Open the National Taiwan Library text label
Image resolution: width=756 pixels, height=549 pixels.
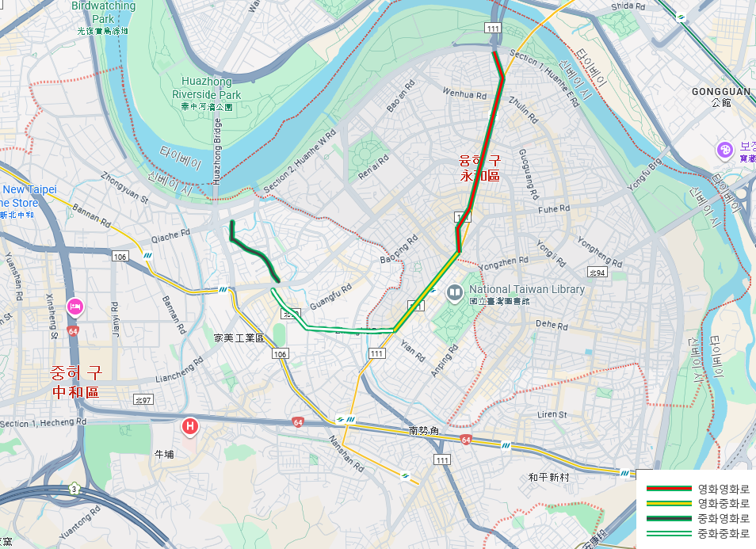point(526,289)
